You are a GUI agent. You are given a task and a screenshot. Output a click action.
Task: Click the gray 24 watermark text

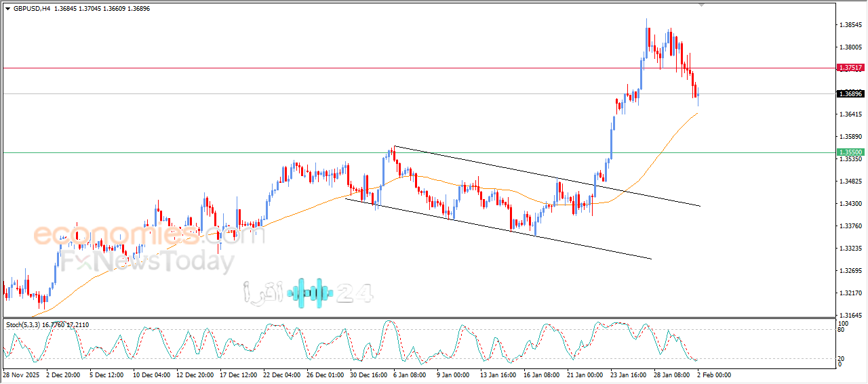355,293
